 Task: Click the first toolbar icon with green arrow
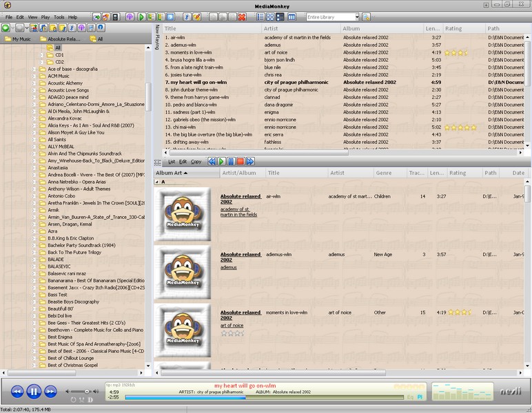96,17
